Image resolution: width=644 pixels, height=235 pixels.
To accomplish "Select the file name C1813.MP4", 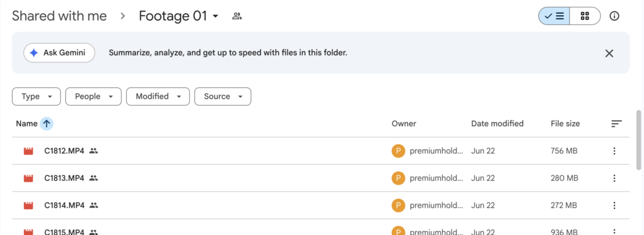I will click(64, 178).
